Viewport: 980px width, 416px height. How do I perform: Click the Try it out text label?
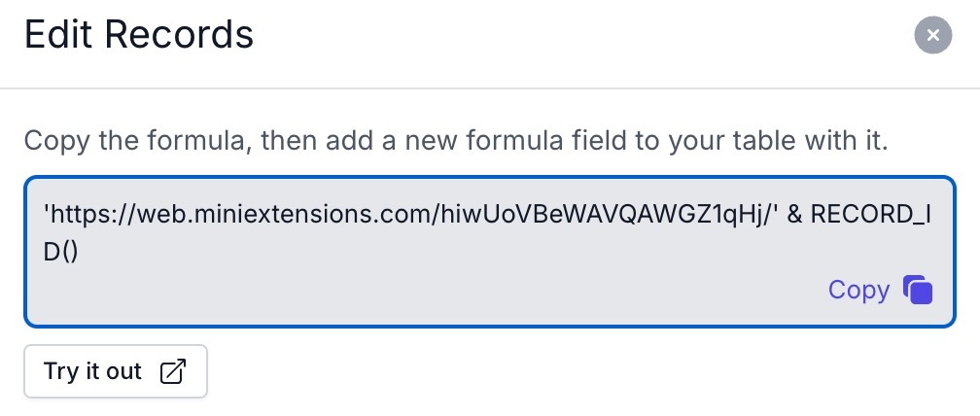(x=92, y=371)
